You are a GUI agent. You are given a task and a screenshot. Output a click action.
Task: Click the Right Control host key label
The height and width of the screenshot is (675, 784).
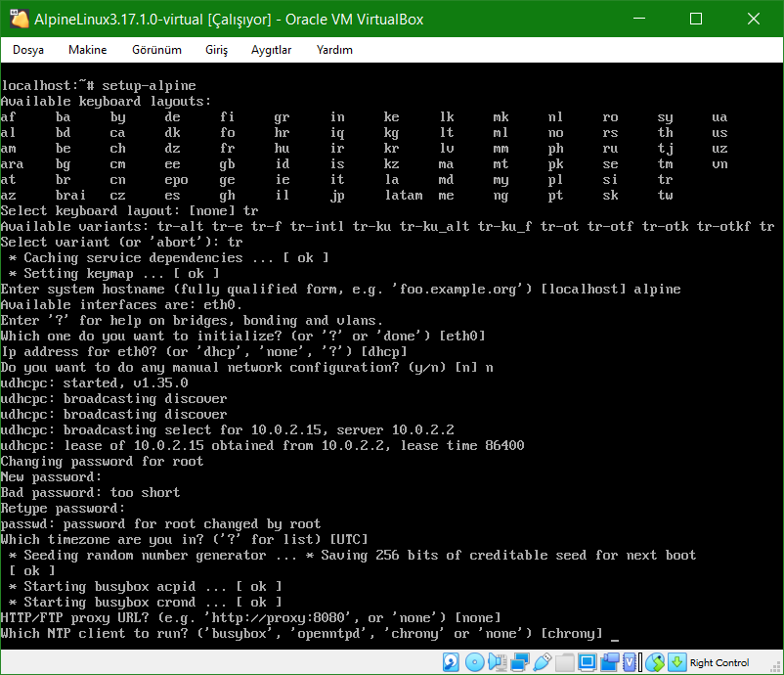719,662
